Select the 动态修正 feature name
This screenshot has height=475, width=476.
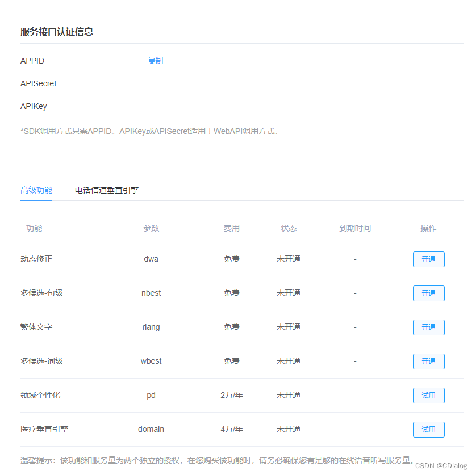36,259
